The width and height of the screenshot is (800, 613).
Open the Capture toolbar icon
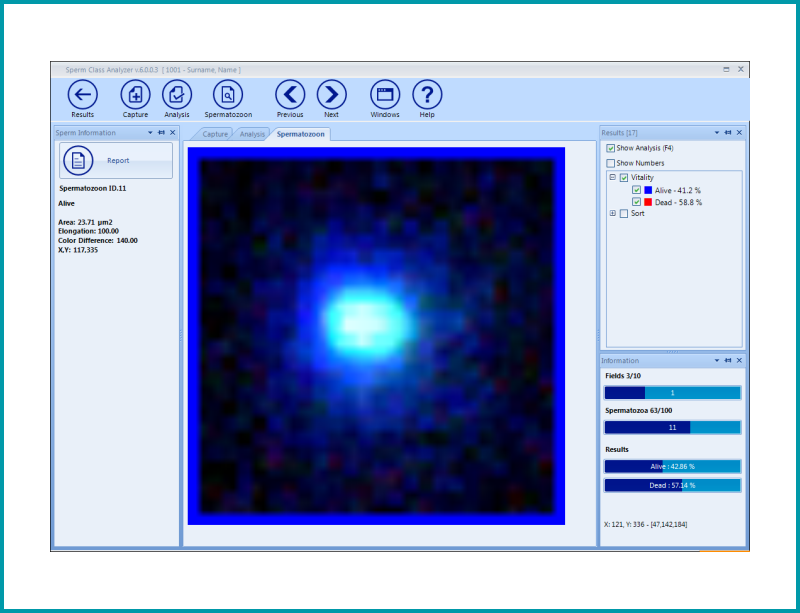point(135,95)
